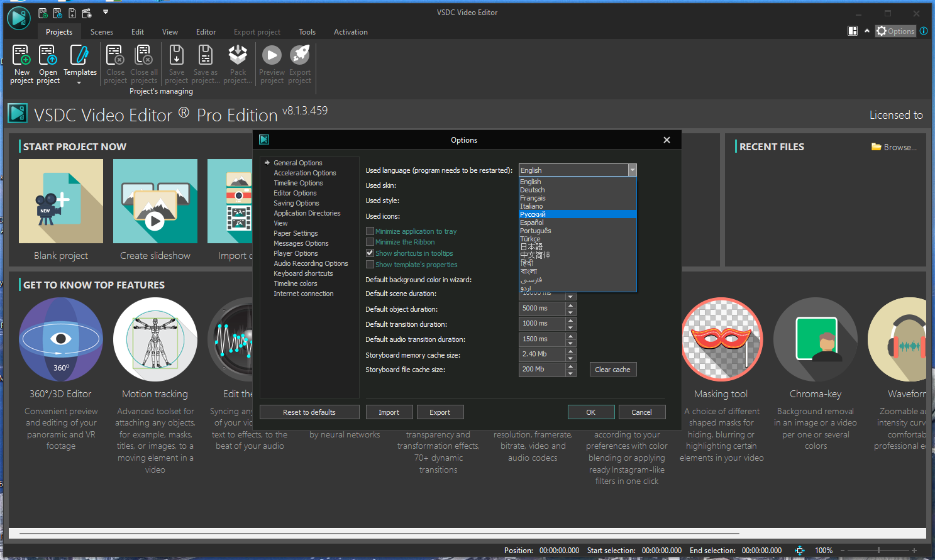Switch to the Editor ribbon tab
The image size is (935, 560).
(x=206, y=32)
